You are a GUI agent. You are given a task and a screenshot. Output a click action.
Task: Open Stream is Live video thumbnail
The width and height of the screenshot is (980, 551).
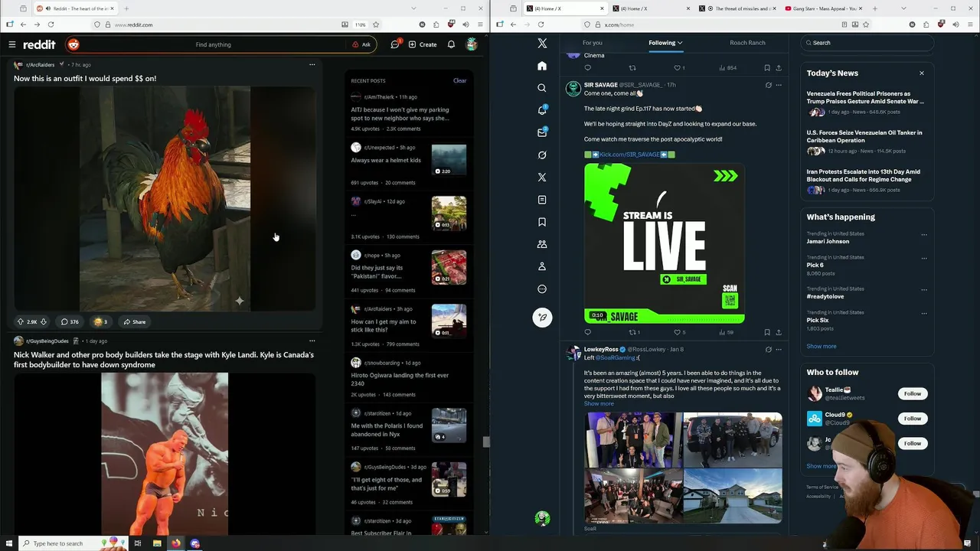(x=665, y=243)
